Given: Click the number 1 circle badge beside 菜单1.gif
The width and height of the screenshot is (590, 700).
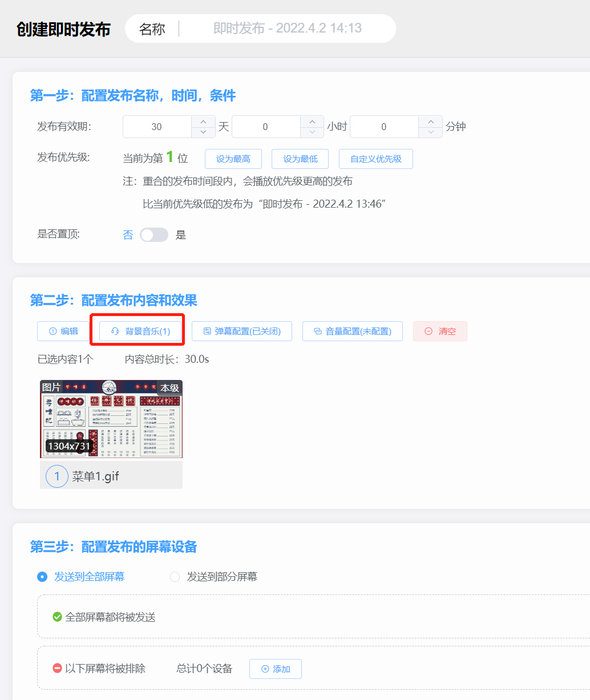Looking at the screenshot, I should pyautogui.click(x=57, y=476).
